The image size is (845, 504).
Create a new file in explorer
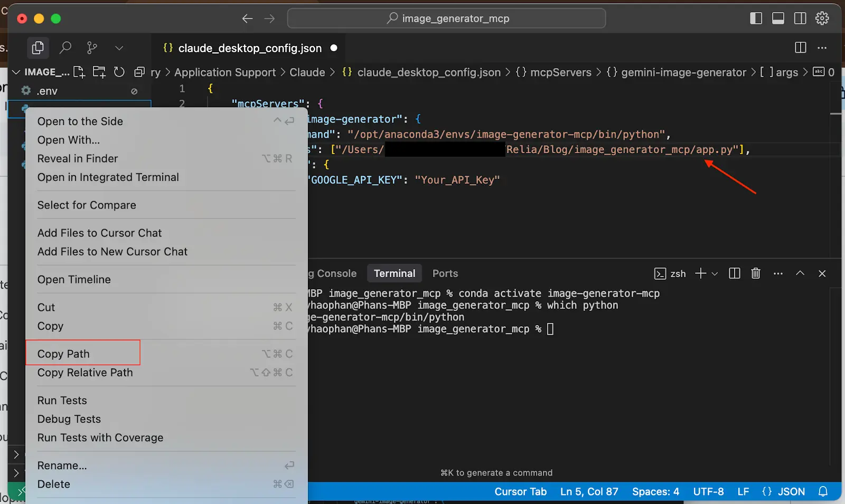[79, 72]
